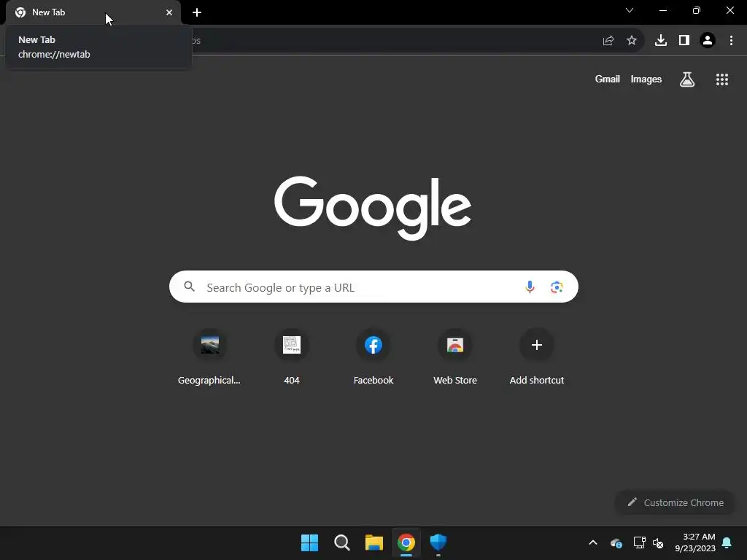This screenshot has width=747, height=560.
Task: Click OneDrive cloud tray icon
Action: (616, 542)
